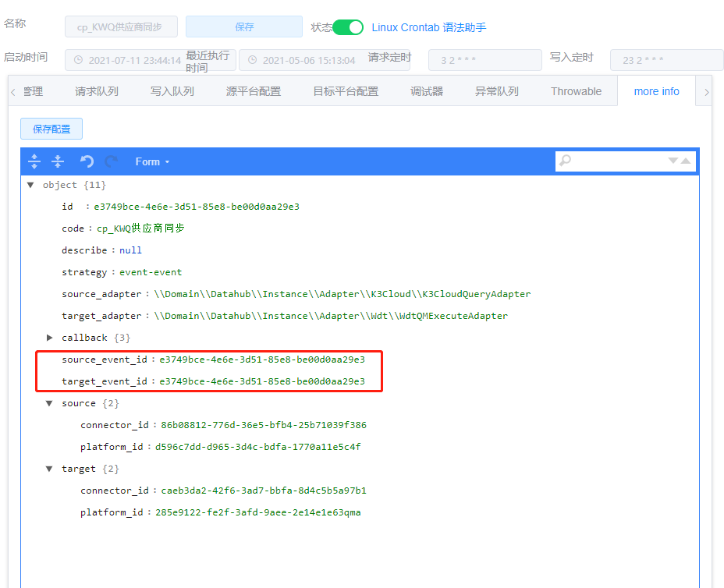
Task: Open the 异常队列 tab
Action: coord(497,91)
